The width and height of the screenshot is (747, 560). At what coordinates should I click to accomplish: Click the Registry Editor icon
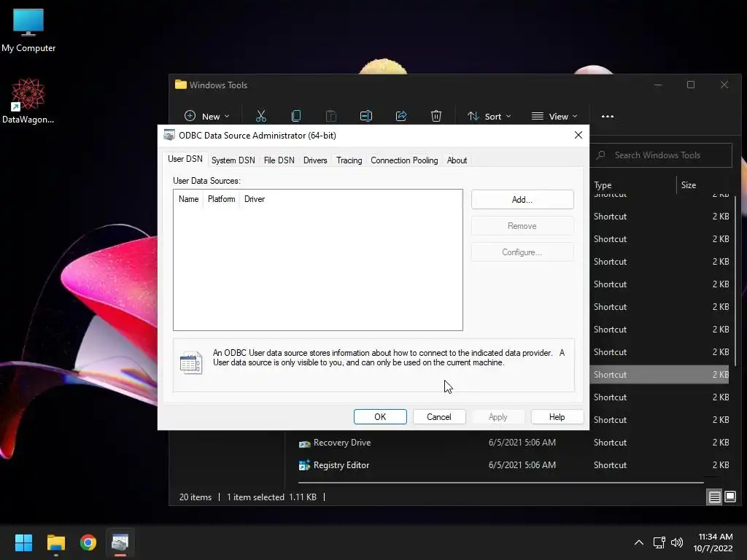304,465
